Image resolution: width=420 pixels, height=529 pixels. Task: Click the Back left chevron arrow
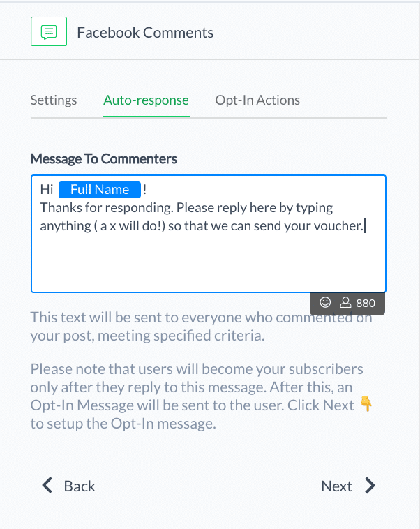[47, 486]
